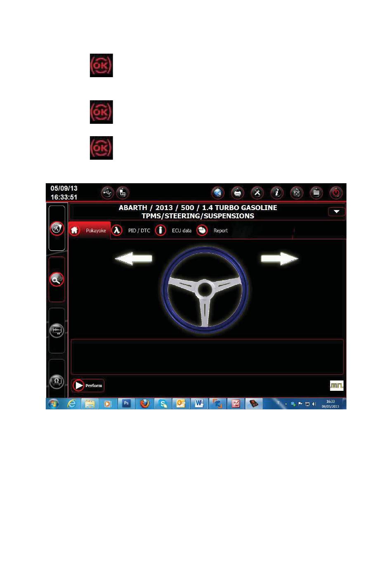Launch Internet Explorer from the taskbar
Viewport: 392px width, 586px height.
tap(72, 404)
